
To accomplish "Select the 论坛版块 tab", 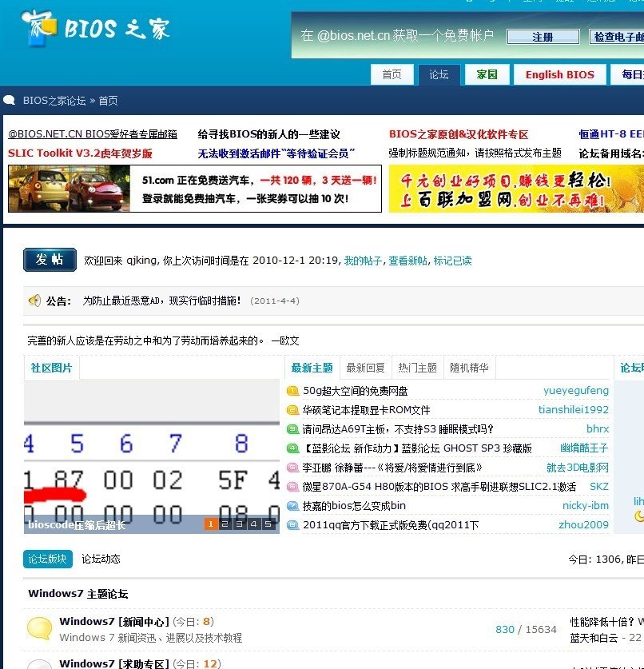I will (x=47, y=559).
